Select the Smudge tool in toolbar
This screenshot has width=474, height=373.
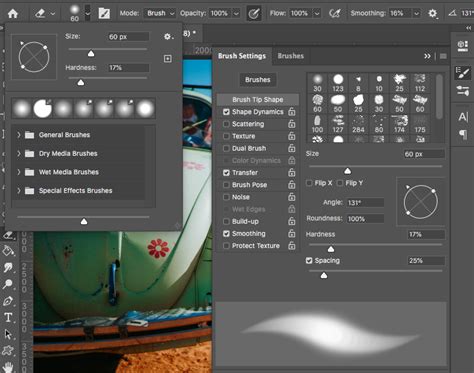(8, 267)
